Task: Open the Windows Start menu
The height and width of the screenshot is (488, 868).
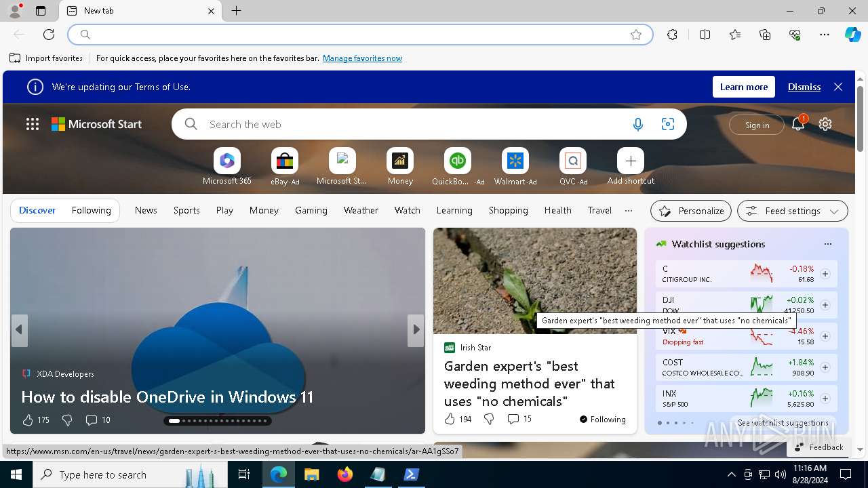Action: [x=16, y=474]
